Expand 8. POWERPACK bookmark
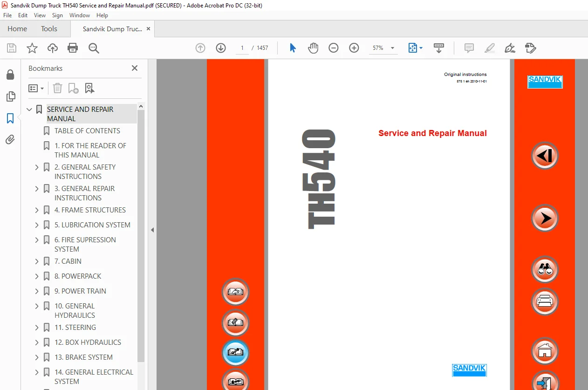588x390 pixels. pyautogui.click(x=37, y=276)
